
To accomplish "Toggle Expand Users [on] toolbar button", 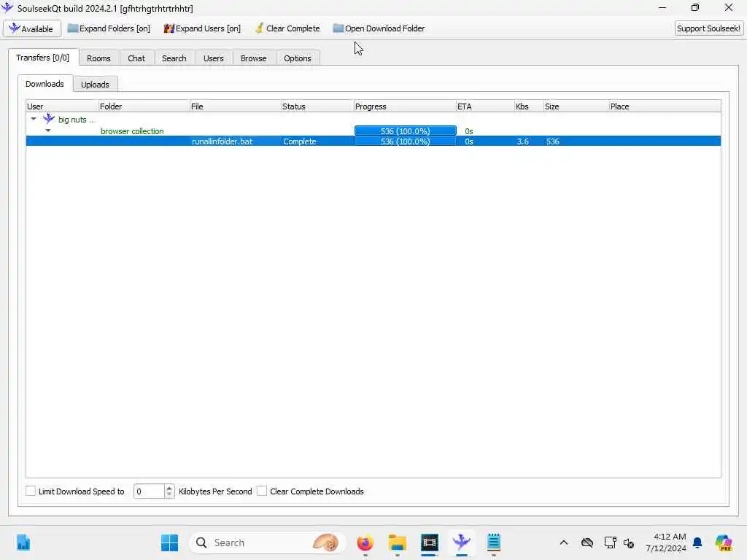I will coord(202,28).
